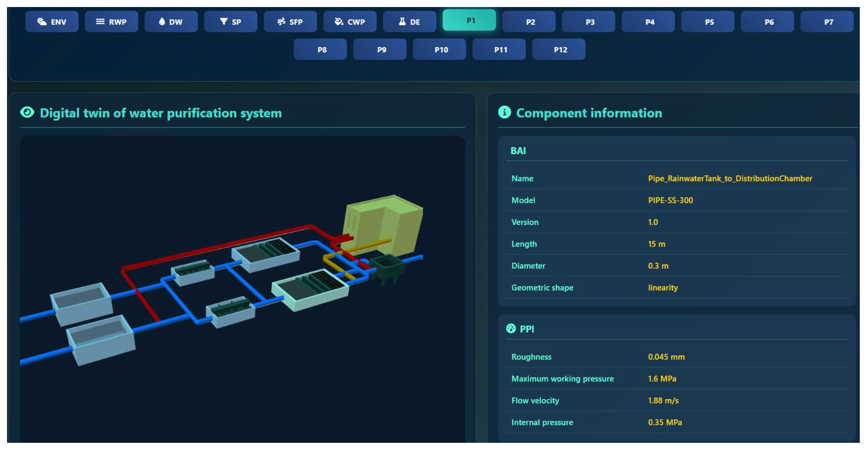
Task: Select the active P1 tab
Action: [x=469, y=21]
